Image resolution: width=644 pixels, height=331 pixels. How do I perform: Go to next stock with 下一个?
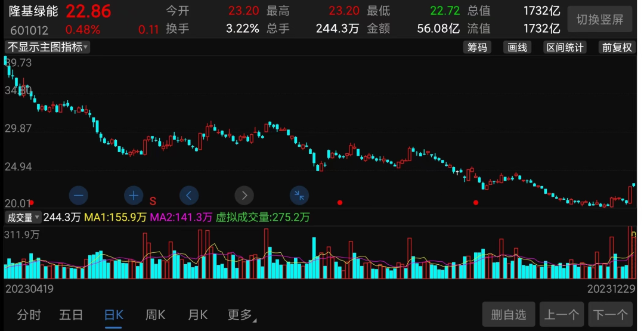coord(610,314)
